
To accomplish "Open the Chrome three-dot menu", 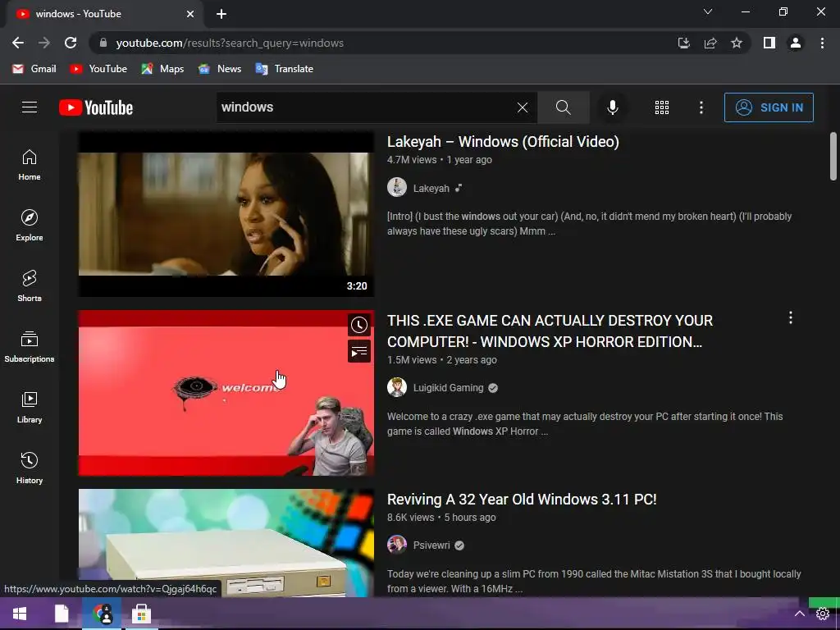I will [x=822, y=43].
